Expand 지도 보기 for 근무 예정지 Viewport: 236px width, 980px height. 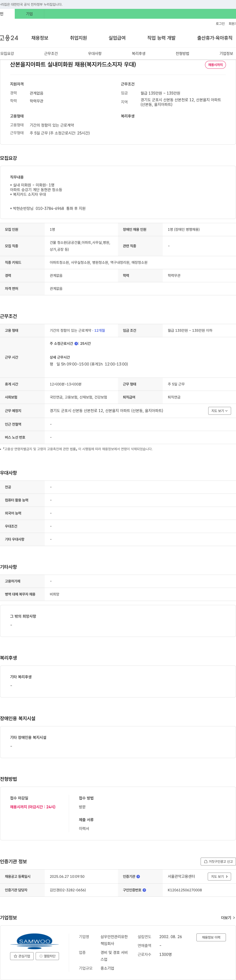pyautogui.click(x=220, y=411)
